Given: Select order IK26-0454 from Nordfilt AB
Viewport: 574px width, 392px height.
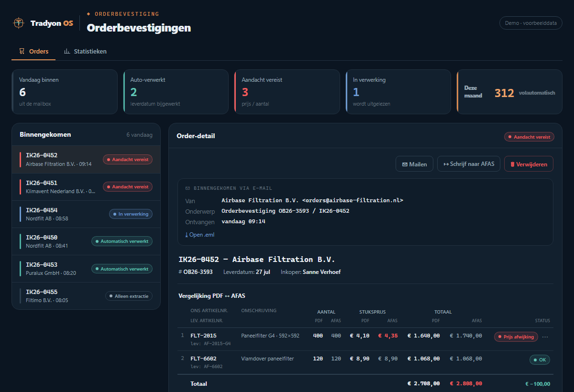Looking at the screenshot, I should pyautogui.click(x=86, y=214).
